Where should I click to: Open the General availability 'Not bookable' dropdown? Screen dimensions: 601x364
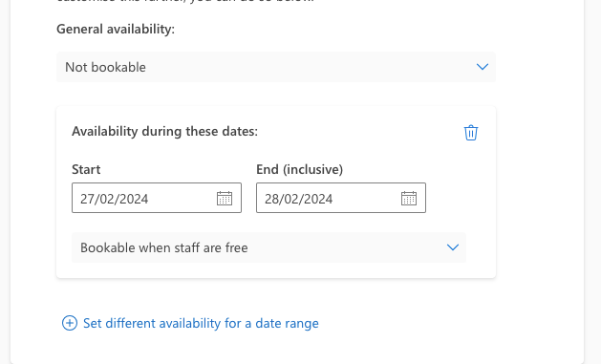tap(276, 67)
